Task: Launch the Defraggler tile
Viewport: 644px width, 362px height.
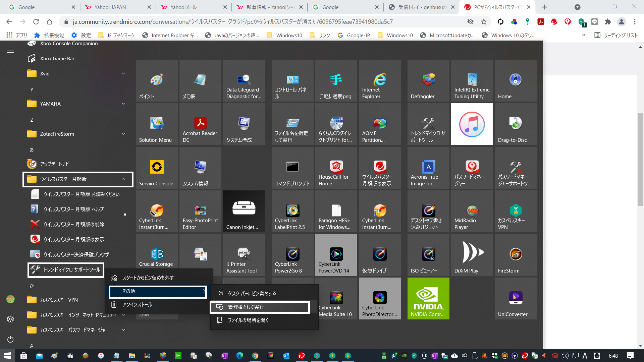Action: click(428, 81)
